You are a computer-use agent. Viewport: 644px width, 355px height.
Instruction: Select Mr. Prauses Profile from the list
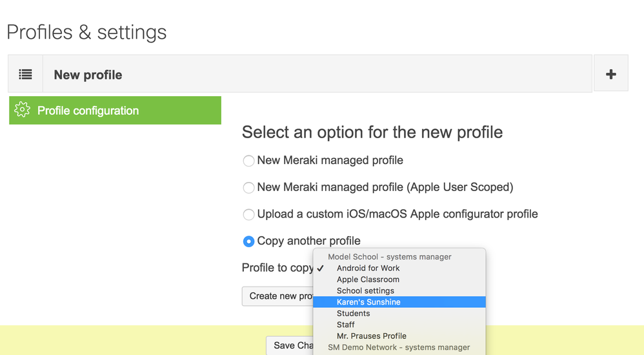pyautogui.click(x=371, y=336)
